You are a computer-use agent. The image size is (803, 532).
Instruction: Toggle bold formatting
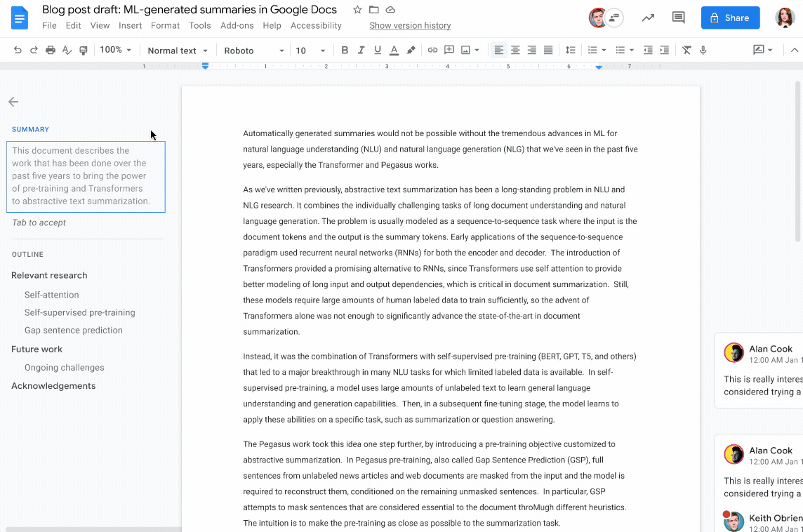tap(345, 50)
